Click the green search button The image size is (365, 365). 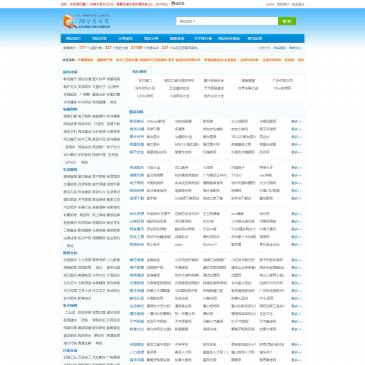[x=287, y=21]
